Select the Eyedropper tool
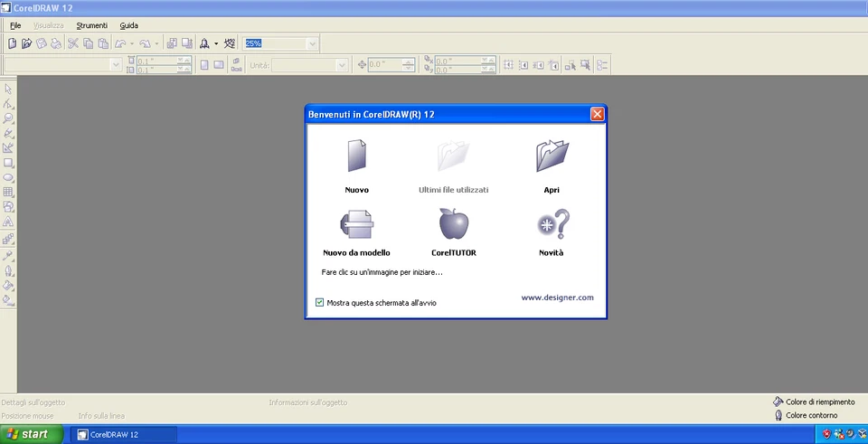Screen dimensions: 868x444 coord(8,256)
